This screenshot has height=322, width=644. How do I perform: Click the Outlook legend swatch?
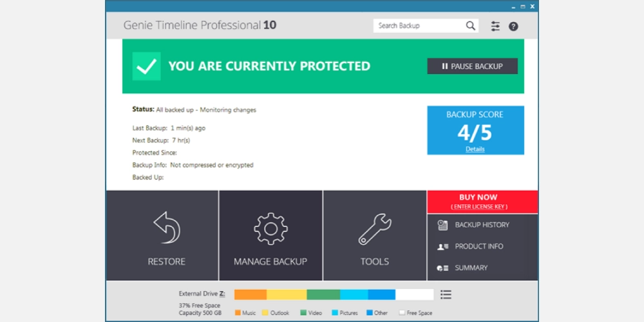pyautogui.click(x=265, y=312)
